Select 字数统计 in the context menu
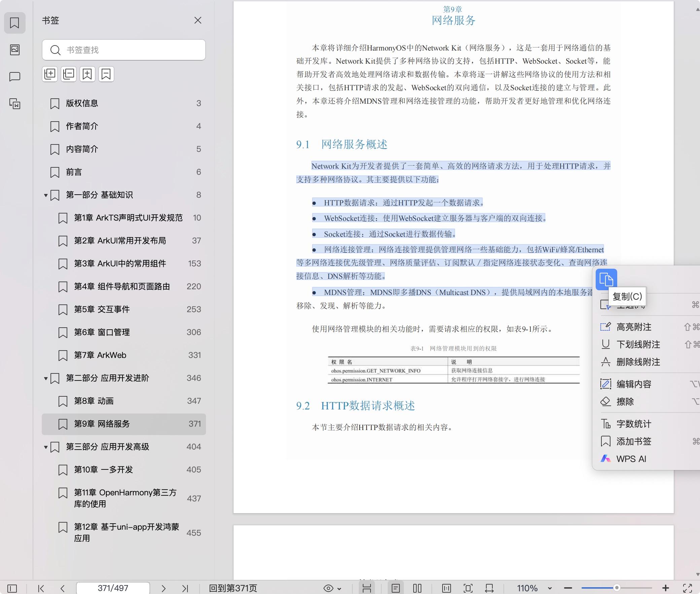This screenshot has height=594, width=700. pos(634,424)
